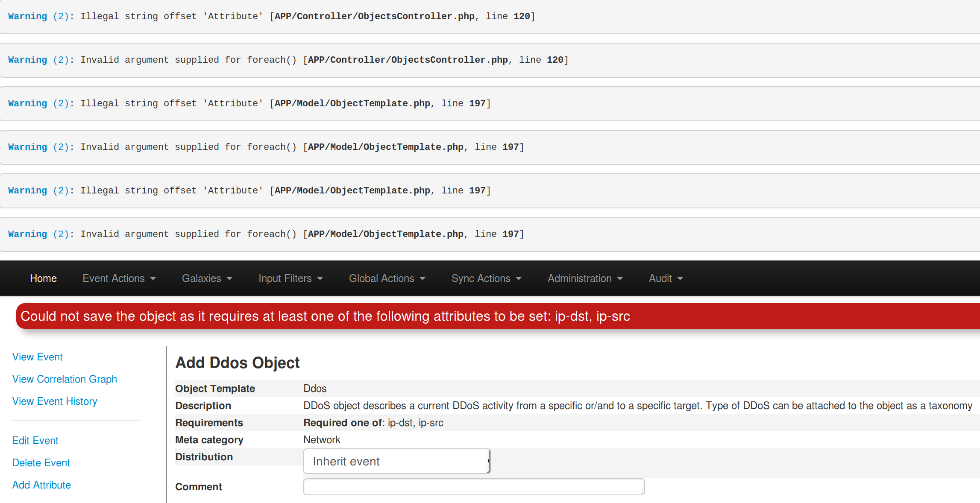Expand the Audit menu

(666, 278)
